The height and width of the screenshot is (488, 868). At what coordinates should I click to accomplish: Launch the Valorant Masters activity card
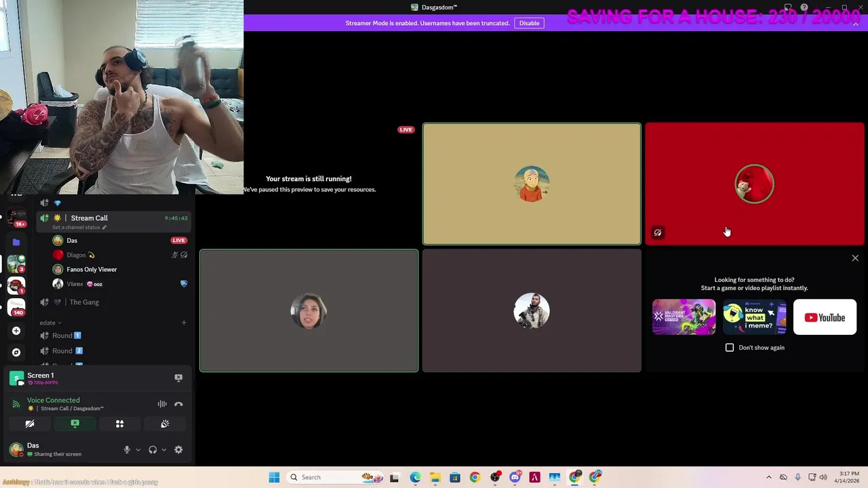(684, 317)
